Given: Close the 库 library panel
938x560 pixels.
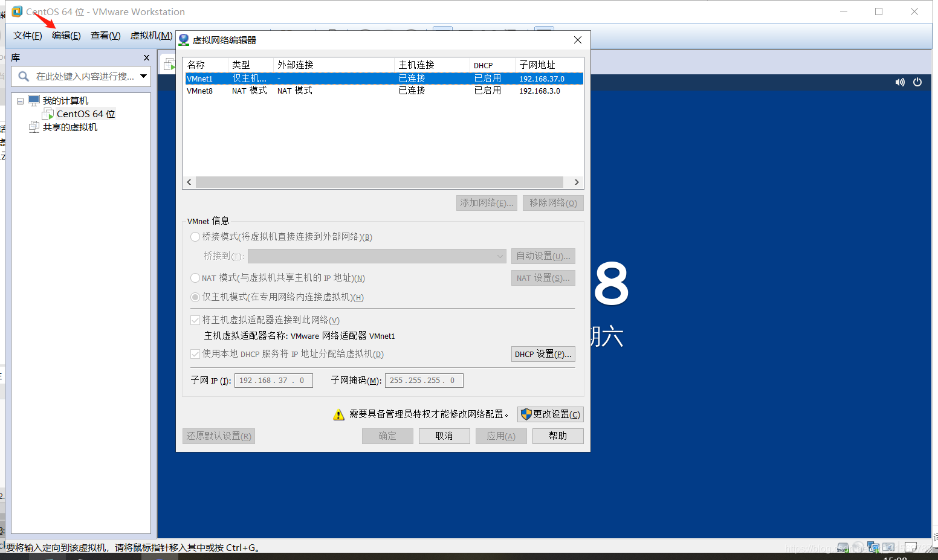Looking at the screenshot, I should 146,57.
